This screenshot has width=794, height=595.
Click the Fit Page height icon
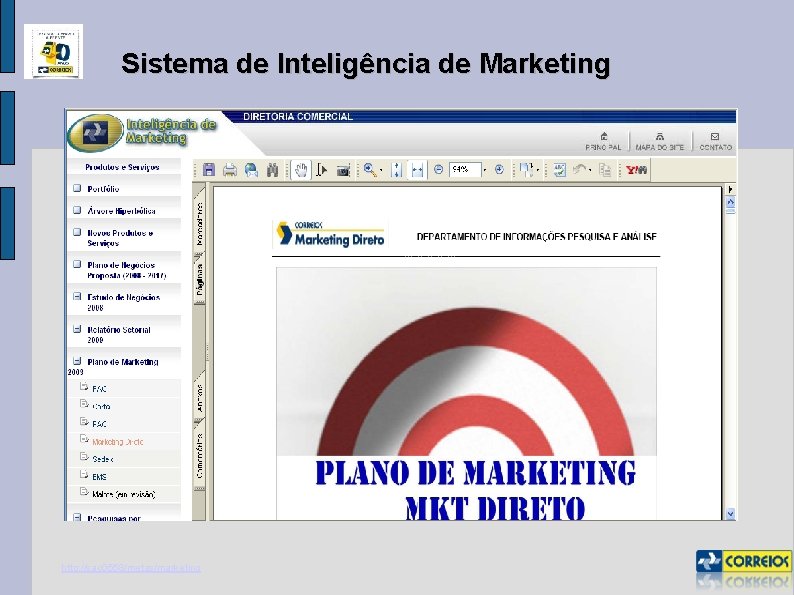[396, 170]
